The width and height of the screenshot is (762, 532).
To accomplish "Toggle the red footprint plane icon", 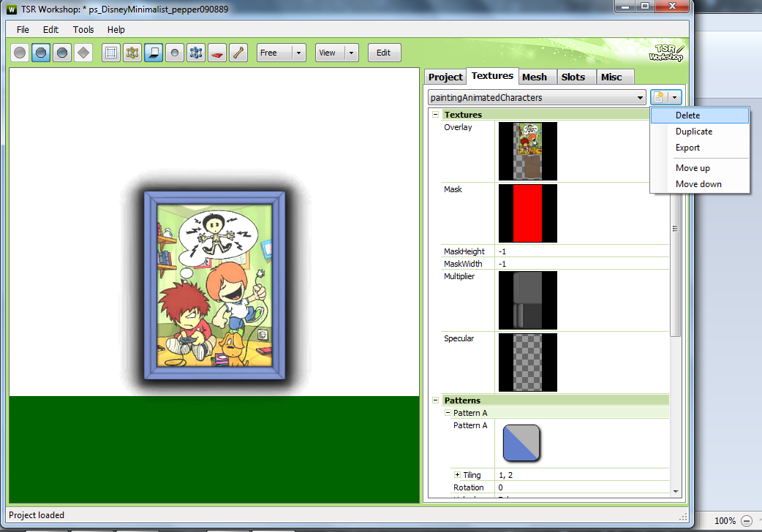I will pos(217,53).
